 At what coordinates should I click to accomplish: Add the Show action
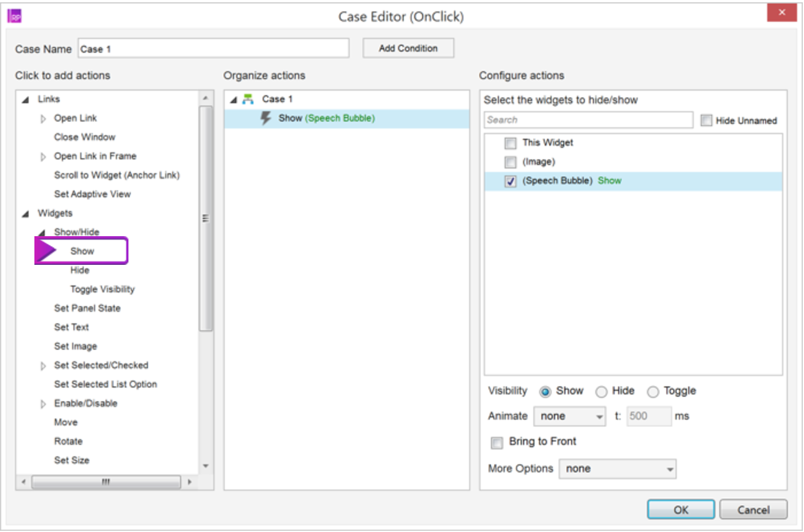click(82, 251)
